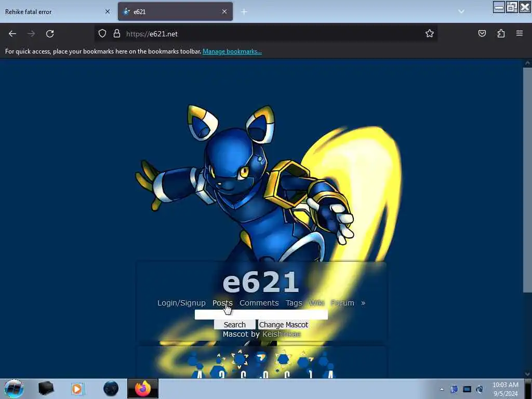Open the dark globe taskbar icon

tap(111, 389)
